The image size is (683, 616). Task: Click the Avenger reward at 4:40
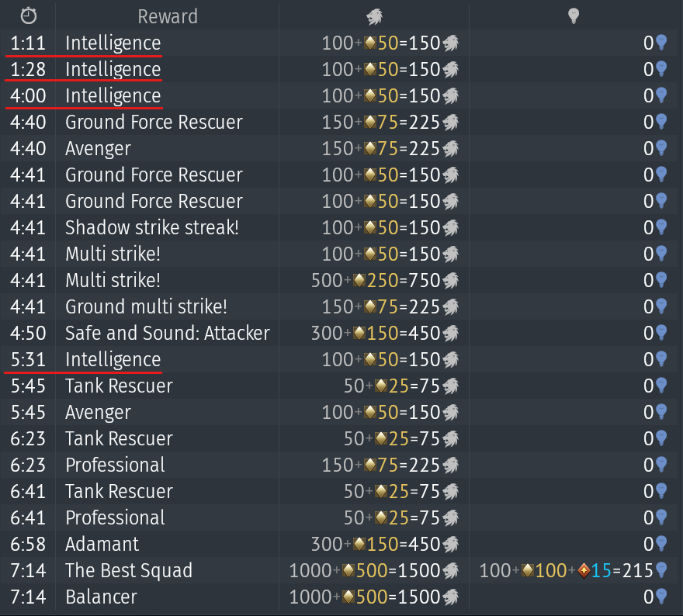pos(98,149)
